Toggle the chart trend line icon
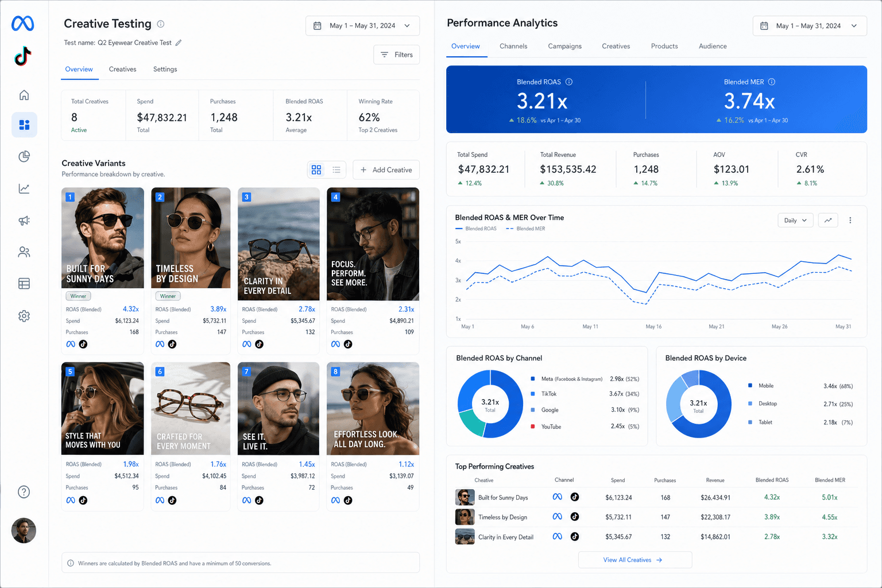 (x=828, y=220)
